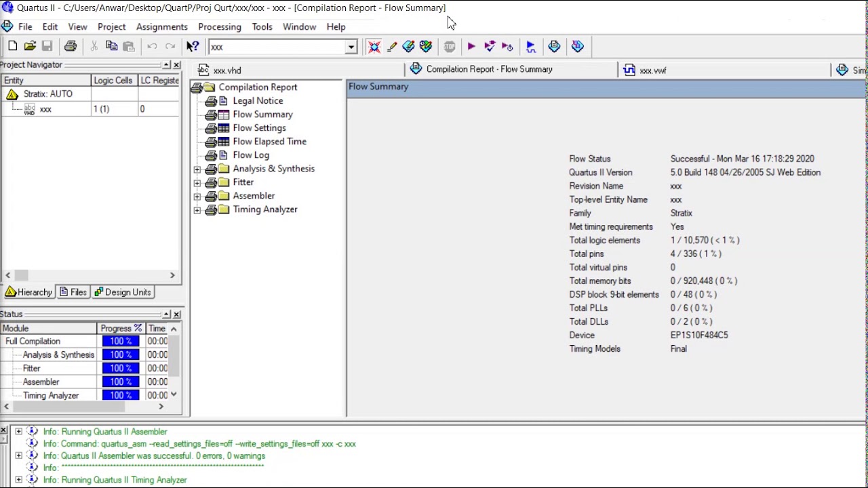Close the Project Navigator panel

[x=177, y=65]
